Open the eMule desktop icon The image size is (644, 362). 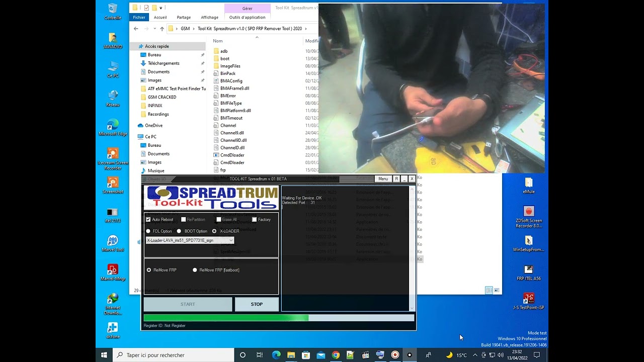(x=528, y=186)
